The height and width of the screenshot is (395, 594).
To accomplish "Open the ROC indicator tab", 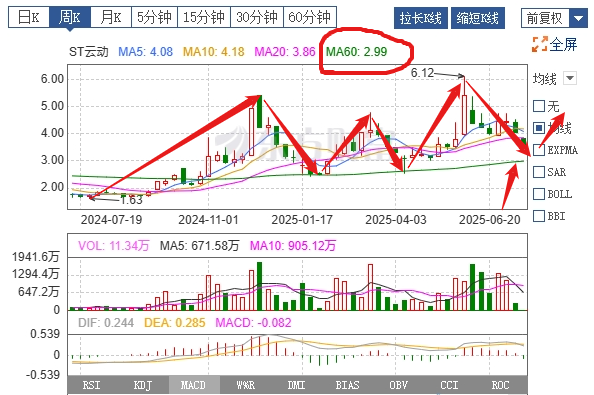I will pyautogui.click(x=500, y=385).
